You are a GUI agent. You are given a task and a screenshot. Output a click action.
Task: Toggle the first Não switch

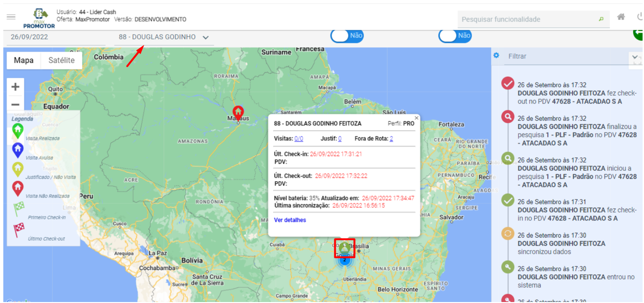[347, 36]
